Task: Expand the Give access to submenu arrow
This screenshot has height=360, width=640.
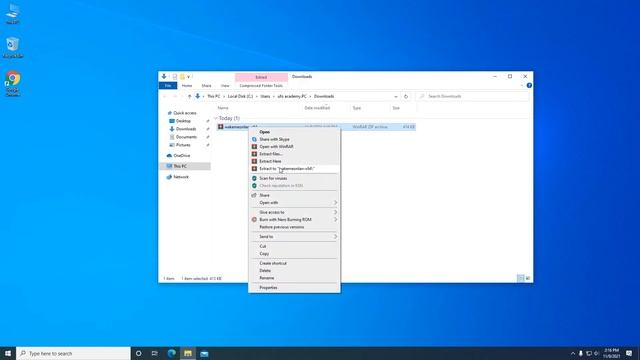Action: tap(336, 212)
